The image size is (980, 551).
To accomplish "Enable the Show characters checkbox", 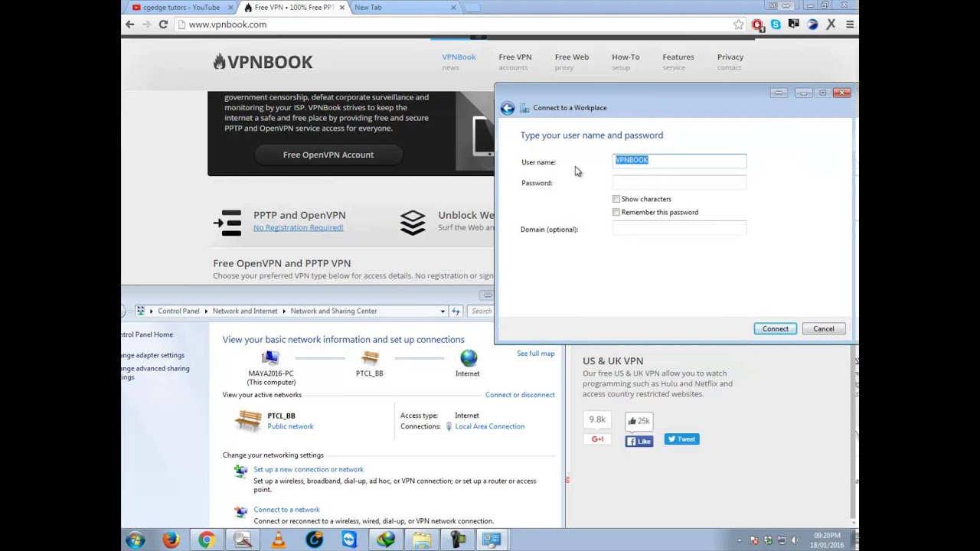I will click(x=616, y=199).
